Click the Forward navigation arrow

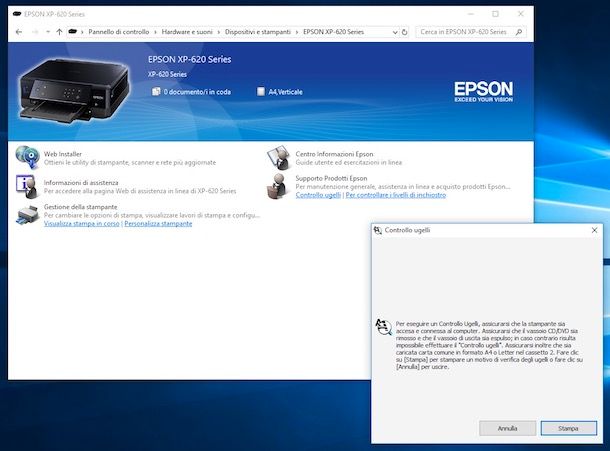click(x=35, y=32)
